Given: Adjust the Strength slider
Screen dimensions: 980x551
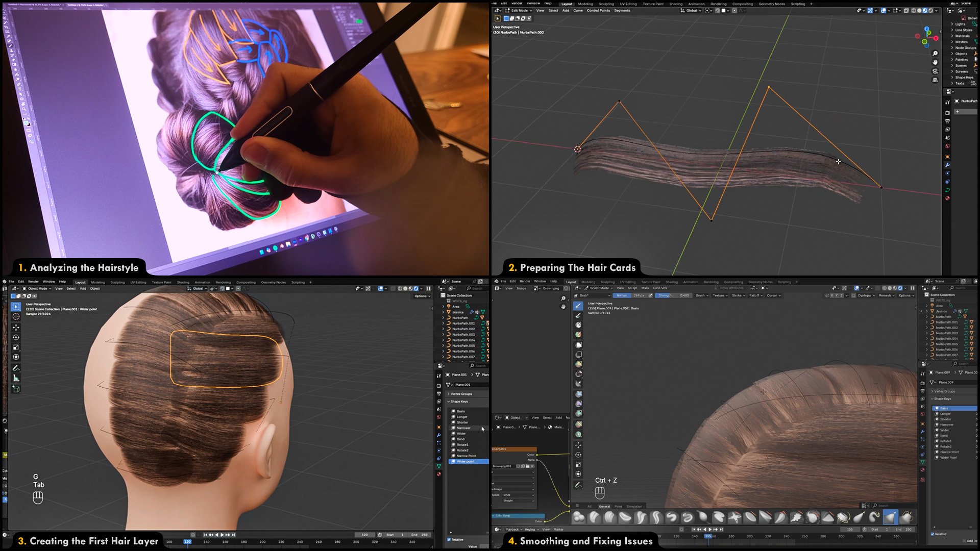Looking at the screenshot, I should [x=673, y=295].
